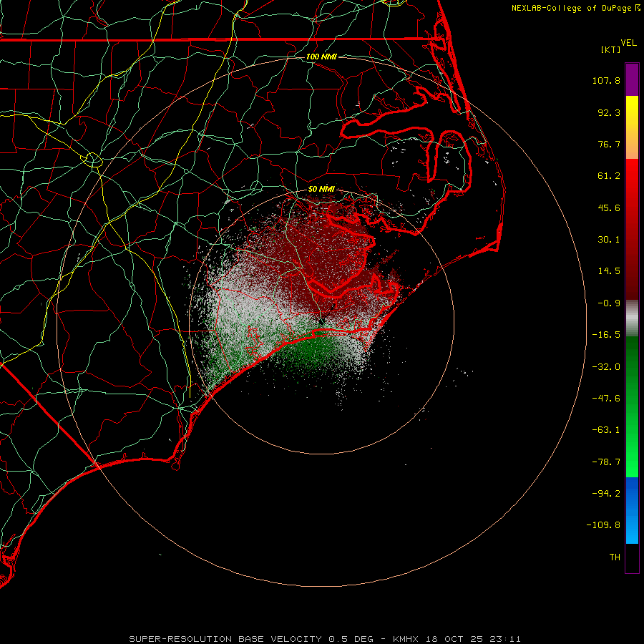This screenshot has width=644, height=644.
Task: Click the -78.7 legend value
Action: click(606, 462)
